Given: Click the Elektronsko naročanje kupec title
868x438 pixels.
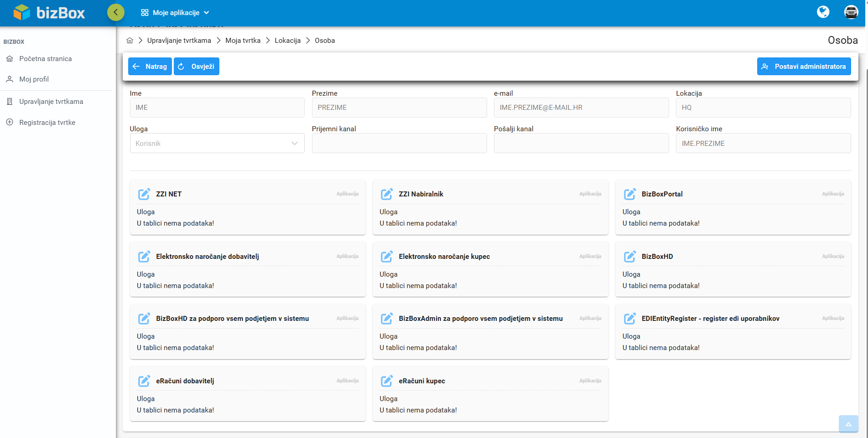Looking at the screenshot, I should point(444,257).
